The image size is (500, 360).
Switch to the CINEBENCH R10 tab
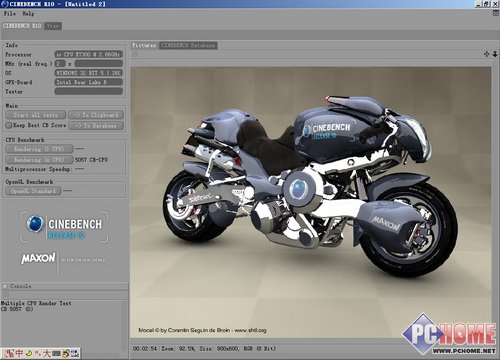click(x=22, y=26)
